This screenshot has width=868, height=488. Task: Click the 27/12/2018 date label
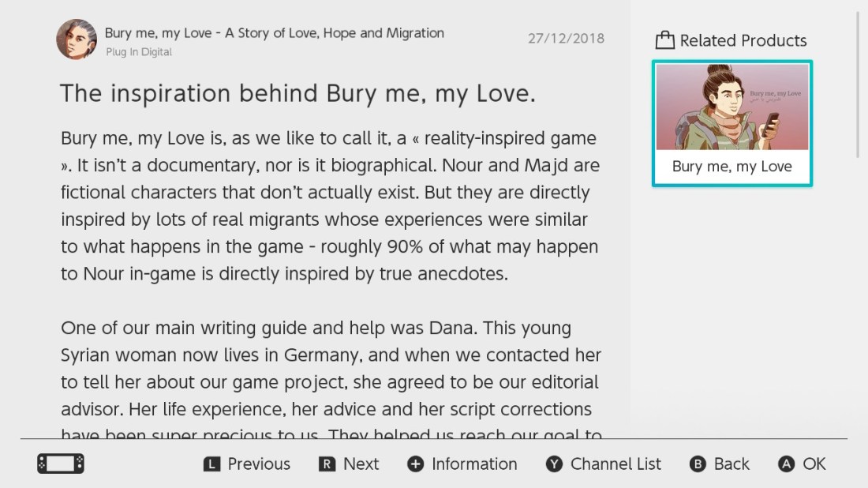pyautogui.click(x=566, y=38)
